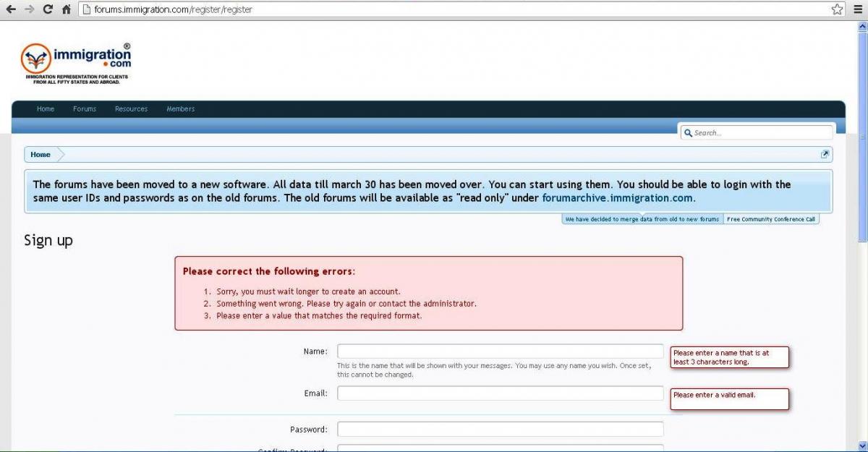This screenshot has height=452, width=868.
Task: Click the 'Name:' field label
Action: 315,351
